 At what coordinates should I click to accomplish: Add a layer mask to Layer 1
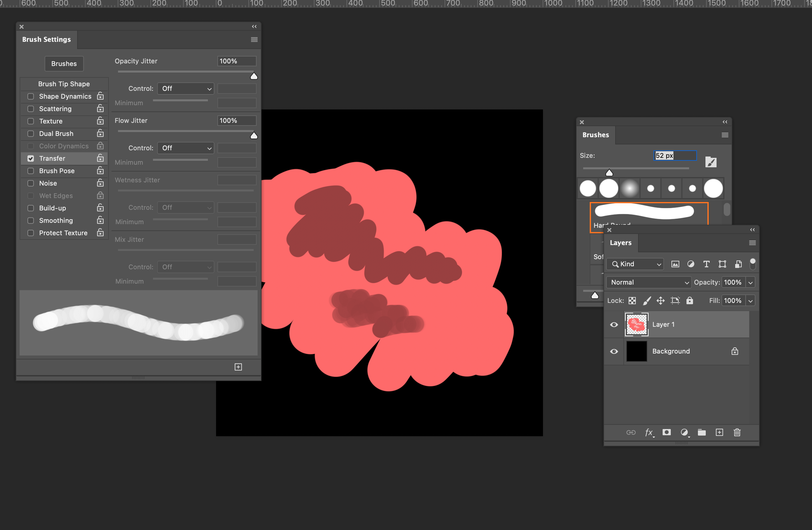[667, 432]
